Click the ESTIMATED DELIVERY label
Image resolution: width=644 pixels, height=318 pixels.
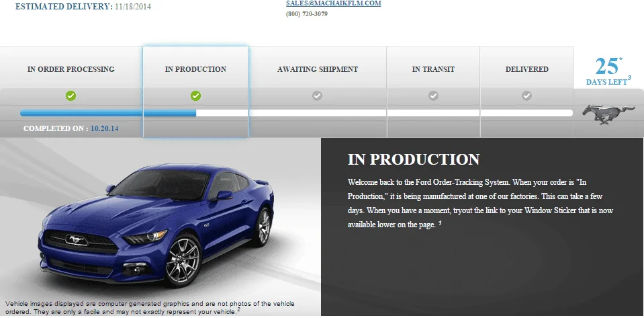(64, 7)
